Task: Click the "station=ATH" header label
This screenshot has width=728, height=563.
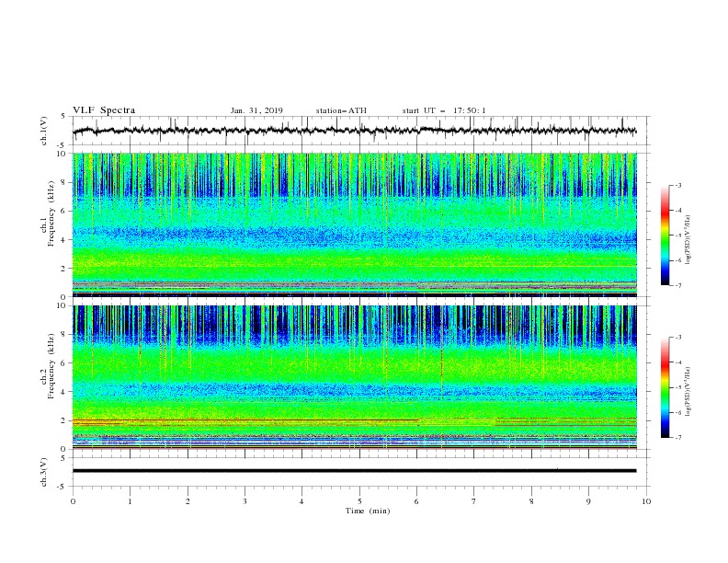Action: pyautogui.click(x=341, y=110)
